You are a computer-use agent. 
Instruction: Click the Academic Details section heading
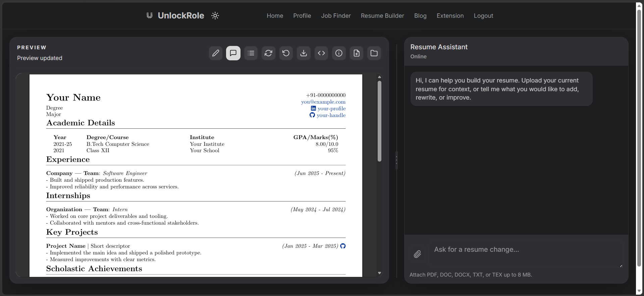[x=80, y=123]
